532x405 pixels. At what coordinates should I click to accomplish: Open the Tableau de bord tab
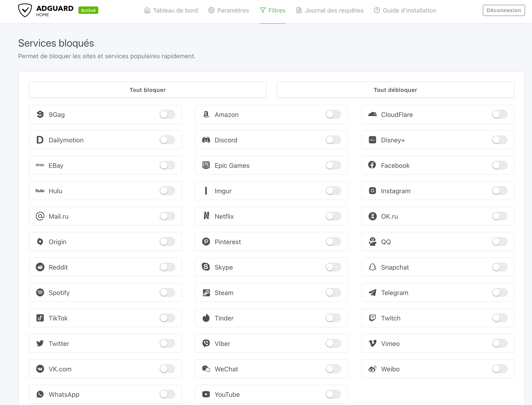coord(171,10)
